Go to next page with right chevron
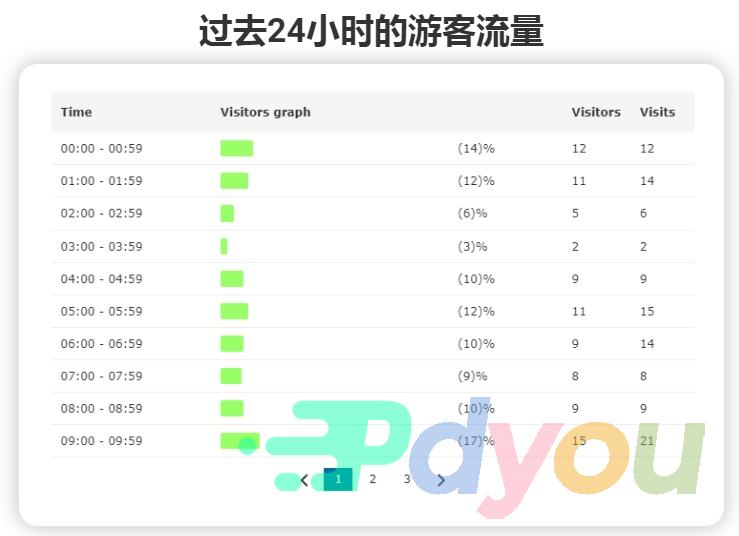The width and height of the screenshot is (739, 536). point(441,480)
